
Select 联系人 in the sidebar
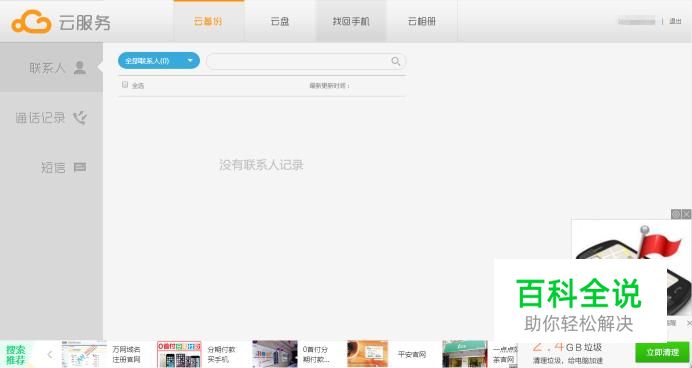(x=51, y=68)
